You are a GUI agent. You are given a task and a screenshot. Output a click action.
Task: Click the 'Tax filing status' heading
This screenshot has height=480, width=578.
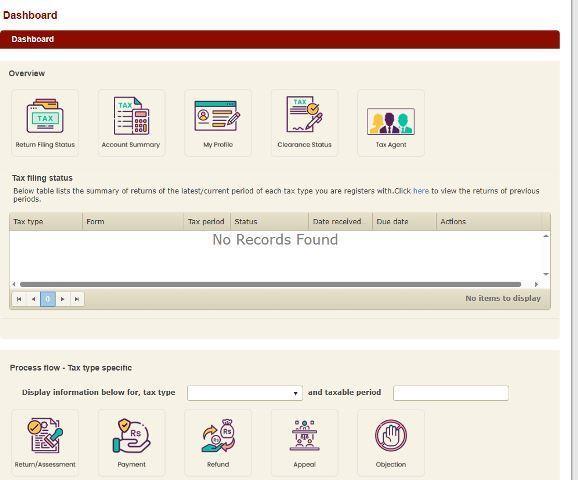(42, 178)
